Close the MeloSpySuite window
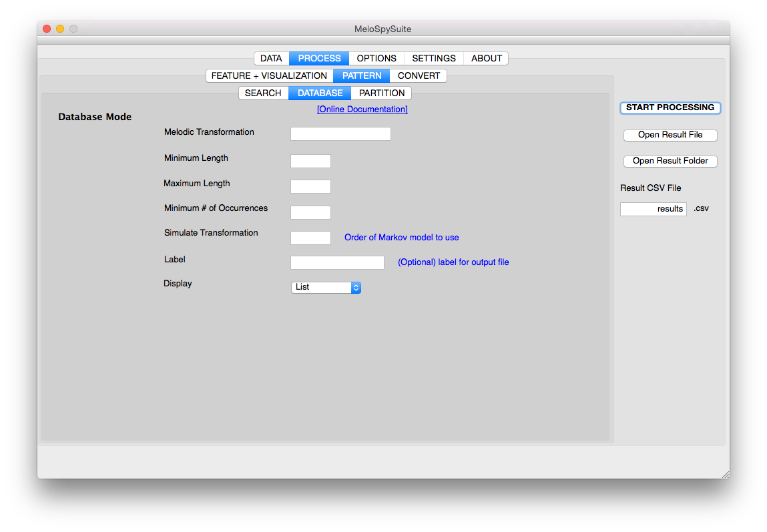767x532 pixels. pos(47,29)
